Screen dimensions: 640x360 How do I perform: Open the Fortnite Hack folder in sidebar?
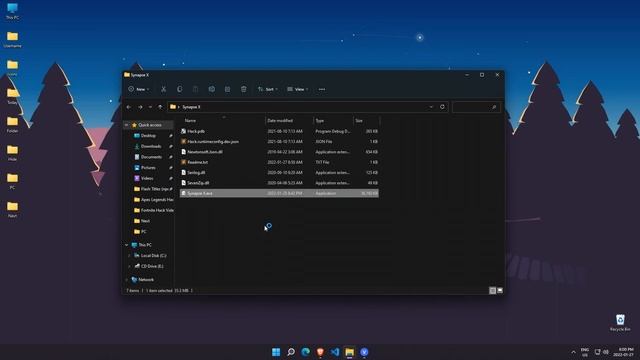click(153, 210)
